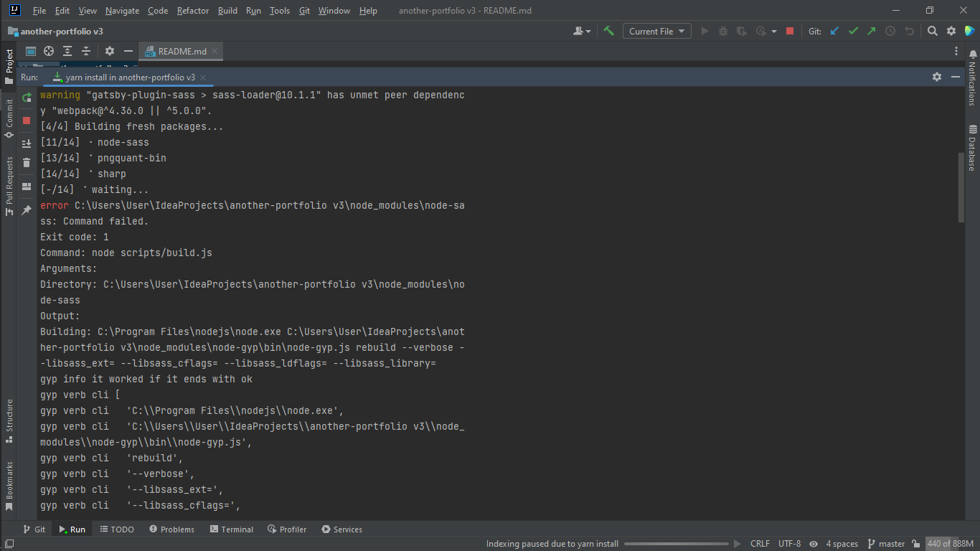Open the Profiler tool window
The width and height of the screenshot is (980, 551).
point(287,529)
